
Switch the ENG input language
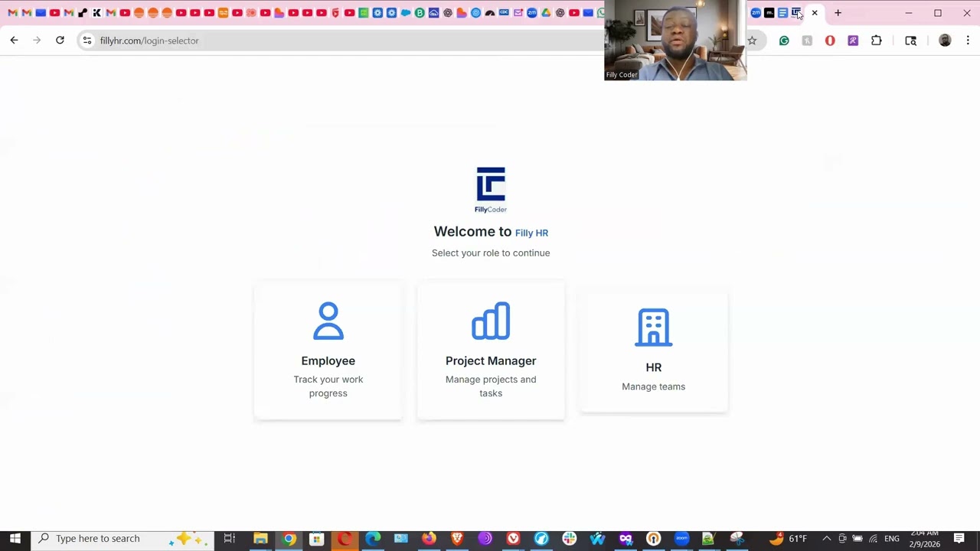(892, 539)
